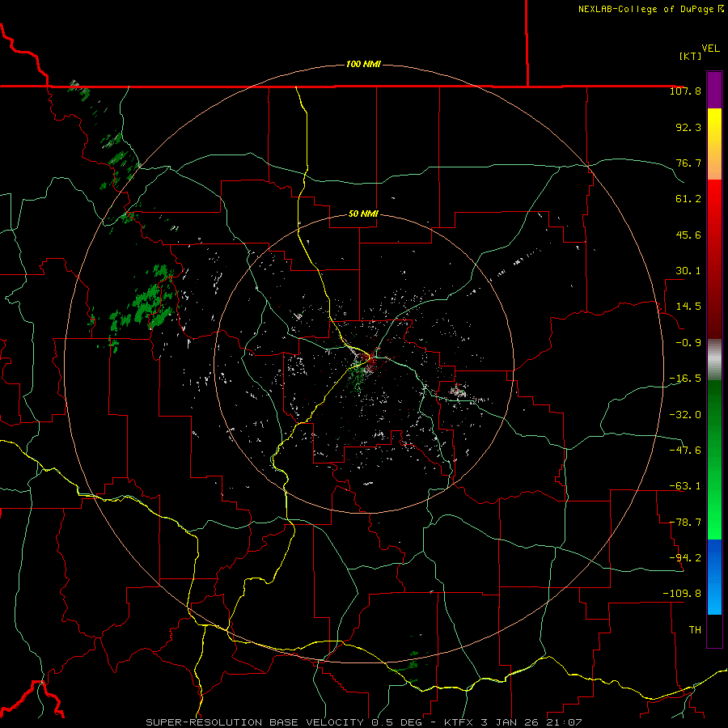Image resolution: width=728 pixels, height=728 pixels.
Task: Pick the purple segment of the velocity color bar
Action: point(714,91)
